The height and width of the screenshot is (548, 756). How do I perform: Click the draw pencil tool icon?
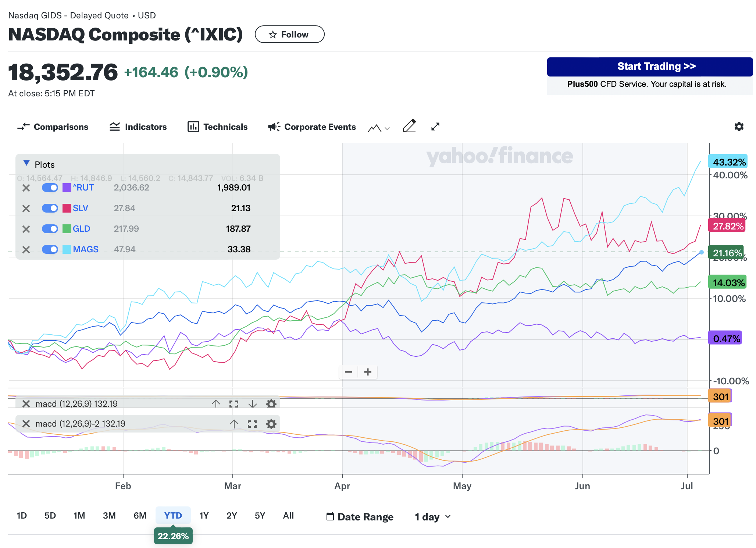[x=409, y=126]
